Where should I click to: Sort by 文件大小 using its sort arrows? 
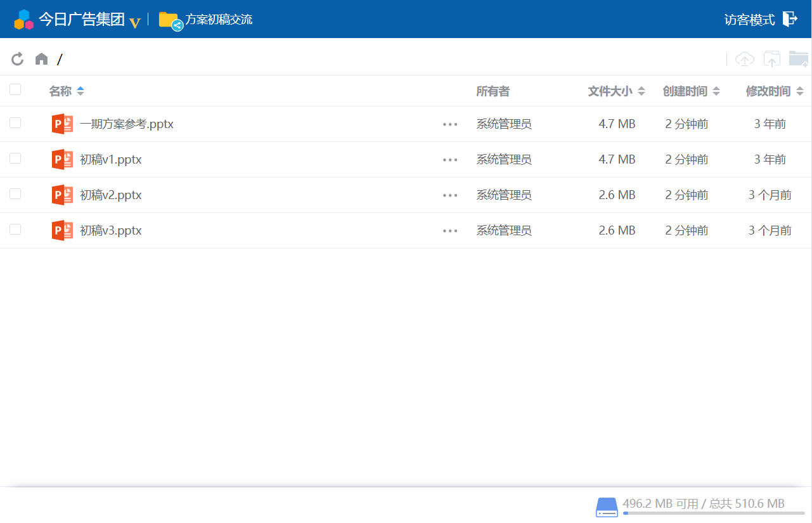(x=641, y=91)
